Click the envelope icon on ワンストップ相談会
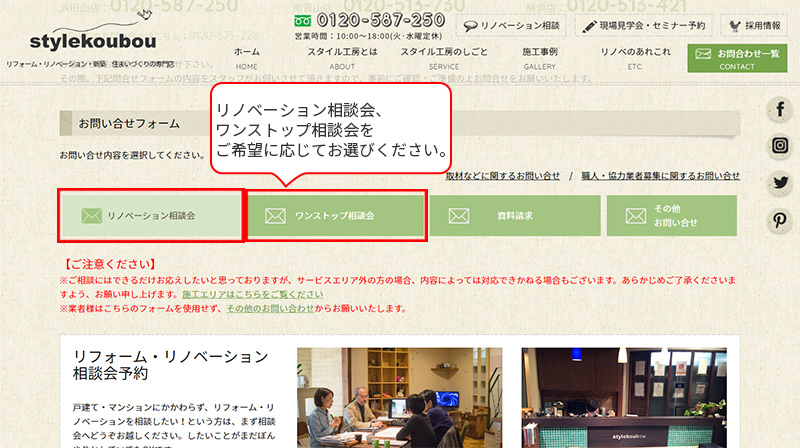The width and height of the screenshot is (800, 448). coord(275,216)
